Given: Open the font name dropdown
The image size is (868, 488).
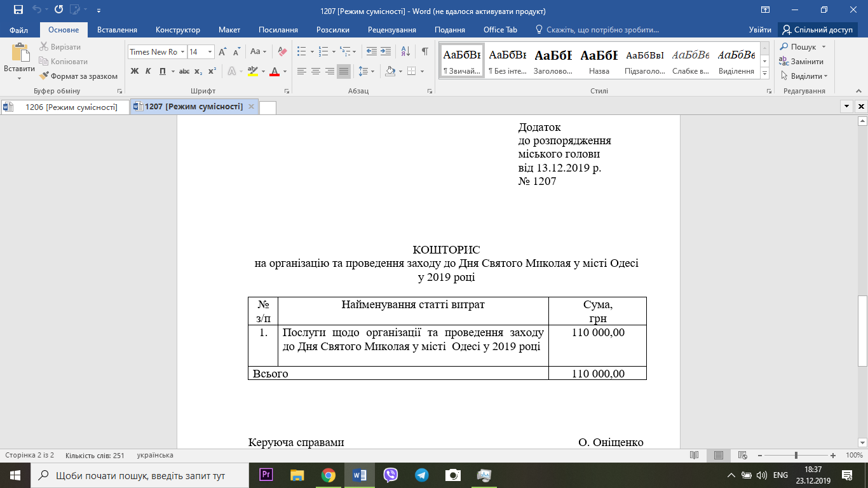Looking at the screenshot, I should [183, 52].
